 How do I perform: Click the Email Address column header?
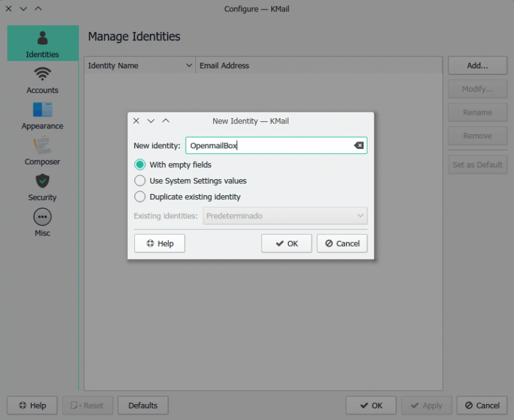click(224, 66)
